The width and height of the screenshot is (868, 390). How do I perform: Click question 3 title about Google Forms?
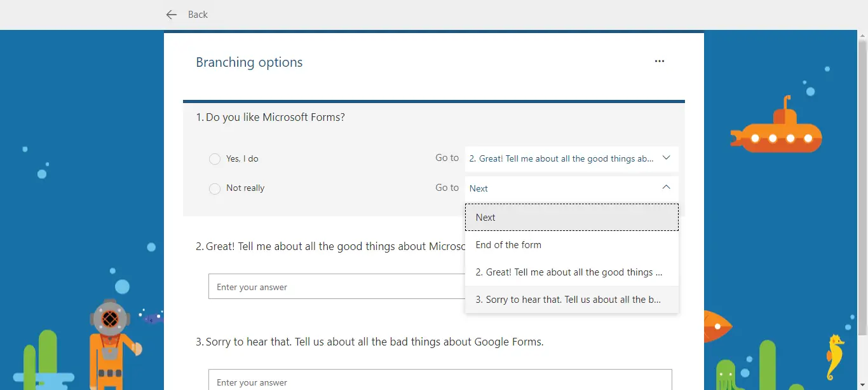tap(370, 342)
